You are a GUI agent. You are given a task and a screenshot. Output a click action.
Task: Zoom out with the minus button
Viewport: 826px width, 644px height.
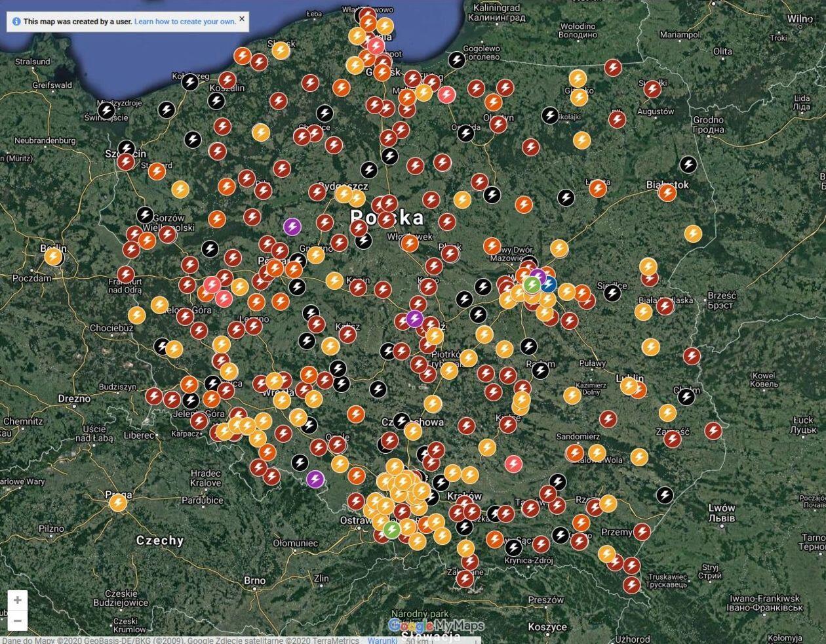(18, 620)
